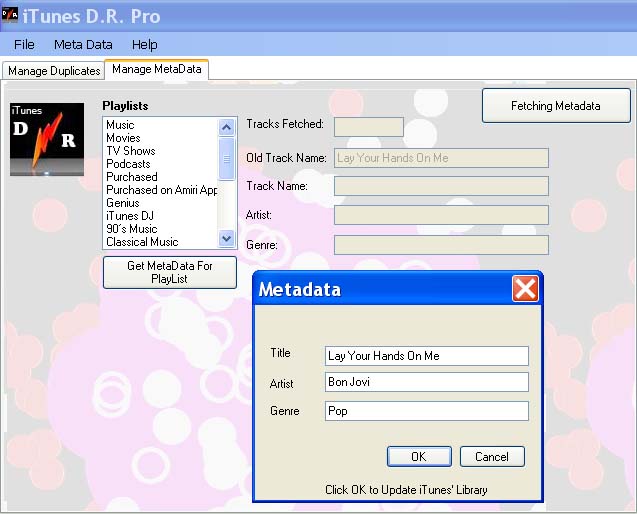Open the Meta Data menu
637x514 pixels.
click(x=83, y=44)
